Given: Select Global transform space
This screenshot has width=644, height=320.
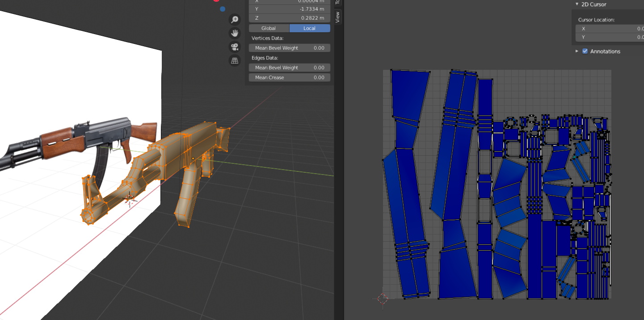Looking at the screenshot, I should (269, 28).
